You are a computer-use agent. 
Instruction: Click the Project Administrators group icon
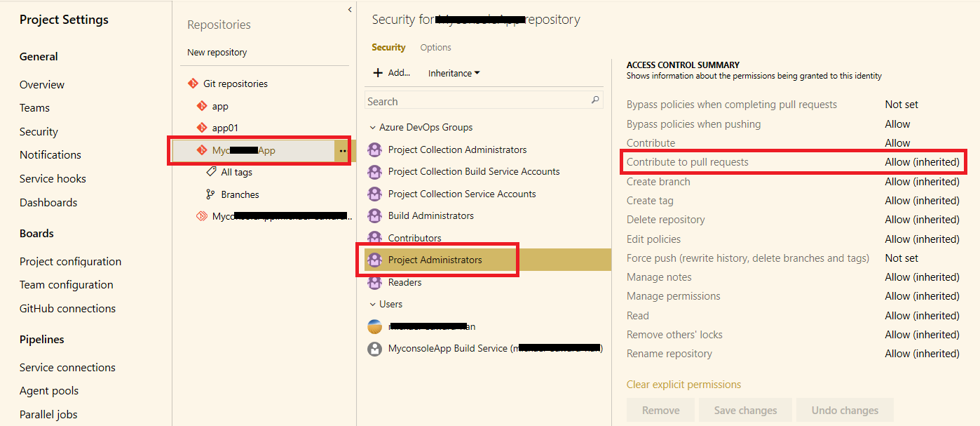point(375,260)
